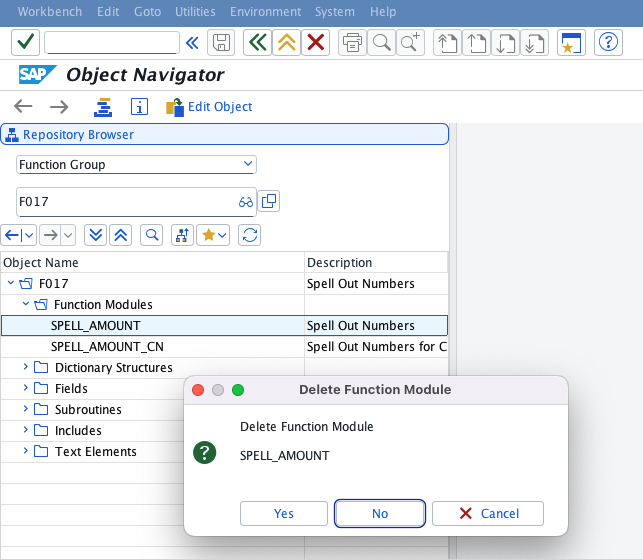Screen dimensions: 643x559
Task: Expand the Subroutines folder
Action: coord(26,408)
